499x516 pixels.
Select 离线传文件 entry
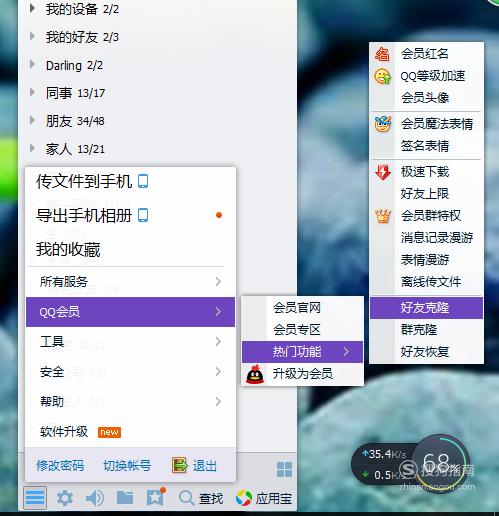[x=427, y=282]
